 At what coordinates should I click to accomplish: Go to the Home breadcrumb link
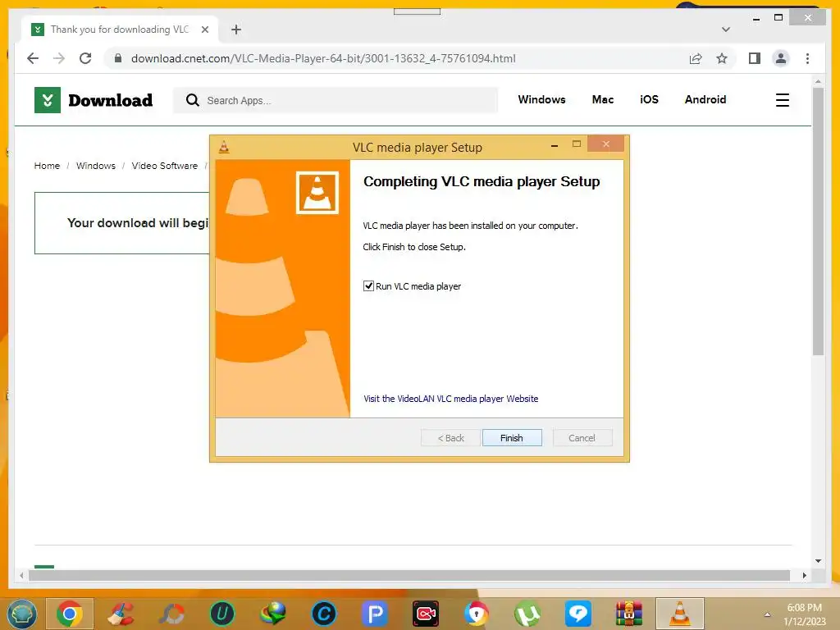click(x=47, y=166)
